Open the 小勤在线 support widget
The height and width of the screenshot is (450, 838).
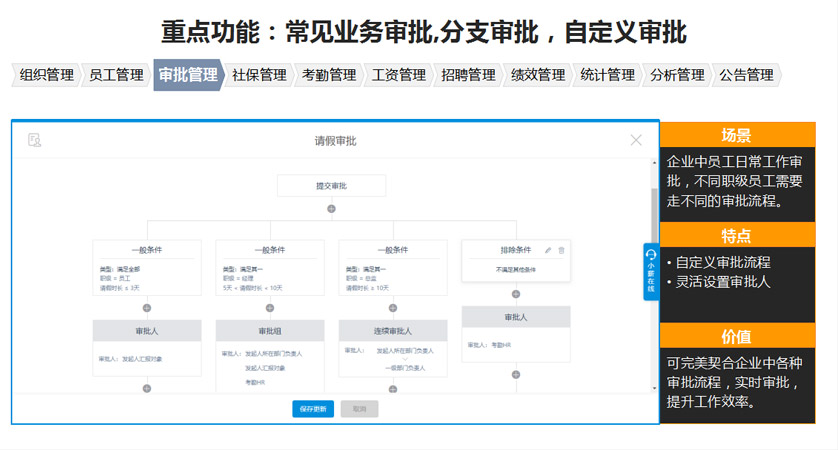pyautogui.click(x=650, y=271)
